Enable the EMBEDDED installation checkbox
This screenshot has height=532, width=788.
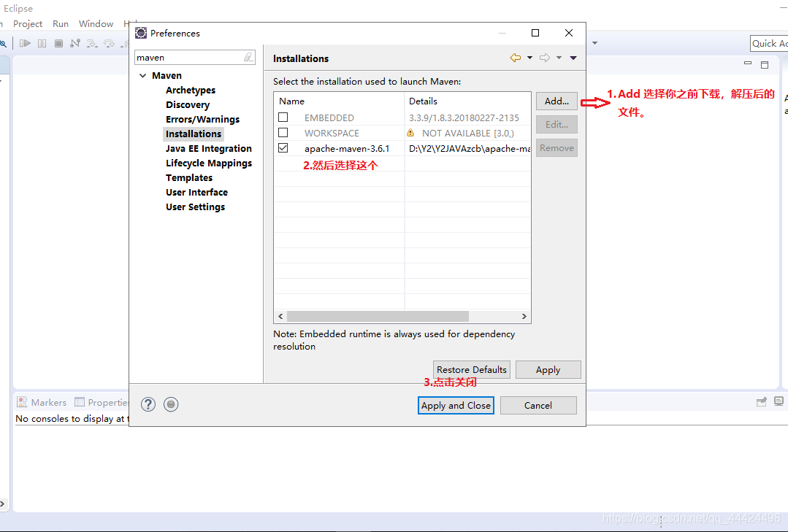pyautogui.click(x=283, y=117)
